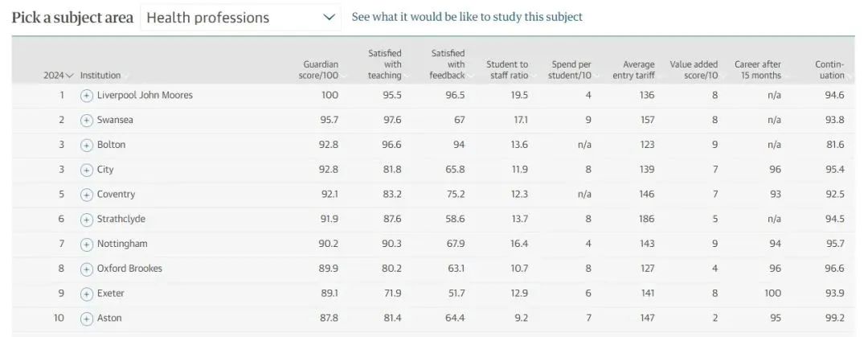Sort by 2024 ranking column
This screenshot has width=868, height=337.
pyautogui.click(x=59, y=76)
